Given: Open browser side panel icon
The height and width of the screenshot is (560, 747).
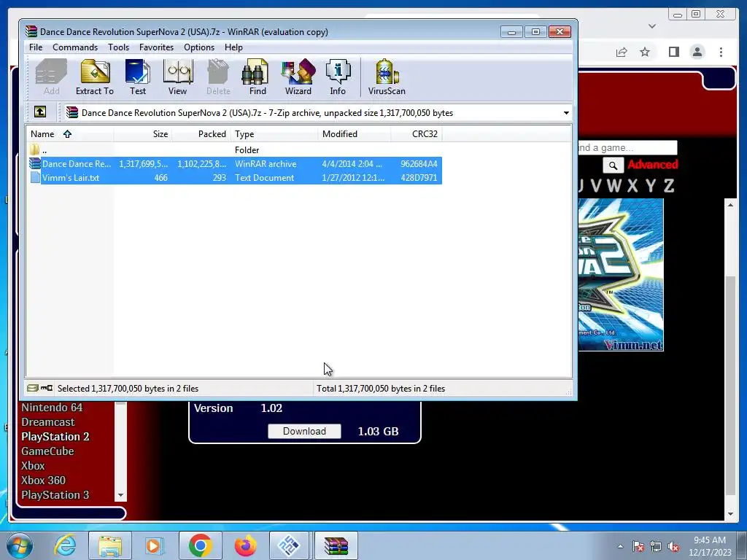Looking at the screenshot, I should click(673, 52).
